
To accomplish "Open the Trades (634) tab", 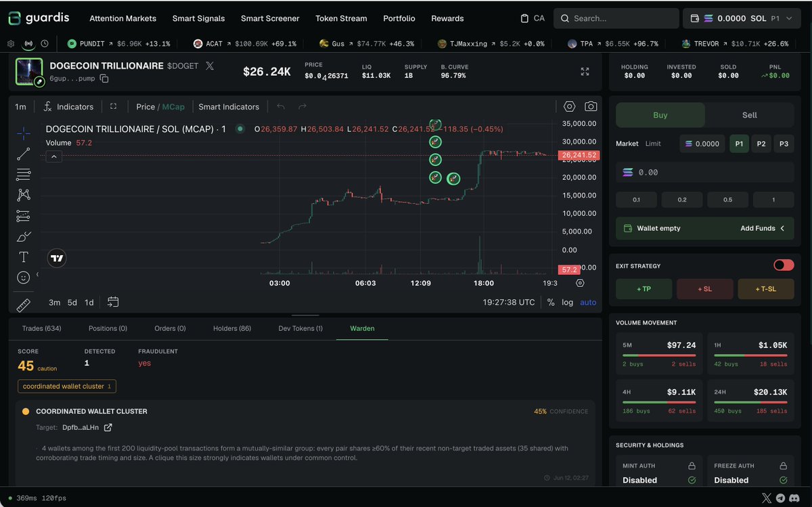I will [x=41, y=328].
